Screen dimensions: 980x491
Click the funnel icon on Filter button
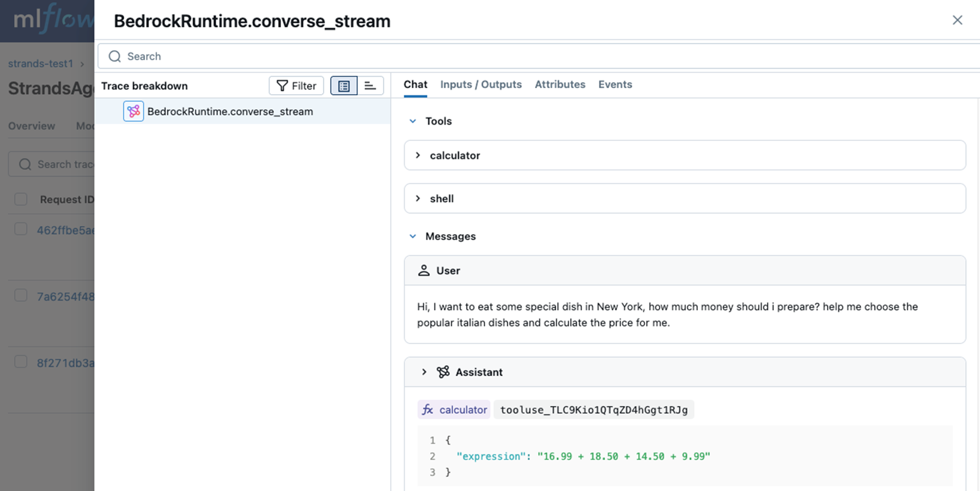282,85
